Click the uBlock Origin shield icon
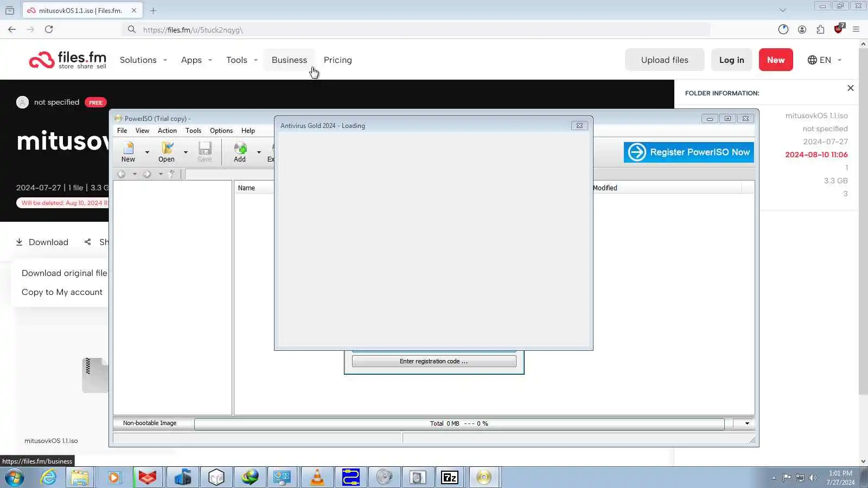868x488 pixels. pyautogui.click(x=839, y=29)
